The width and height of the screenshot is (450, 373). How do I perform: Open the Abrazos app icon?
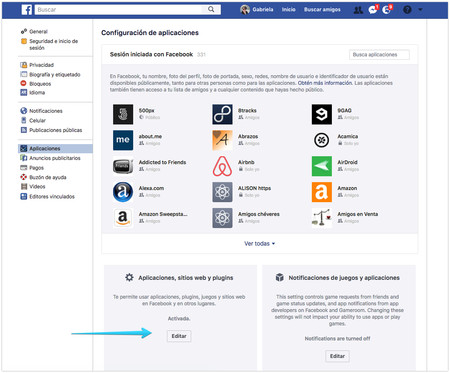click(222, 140)
